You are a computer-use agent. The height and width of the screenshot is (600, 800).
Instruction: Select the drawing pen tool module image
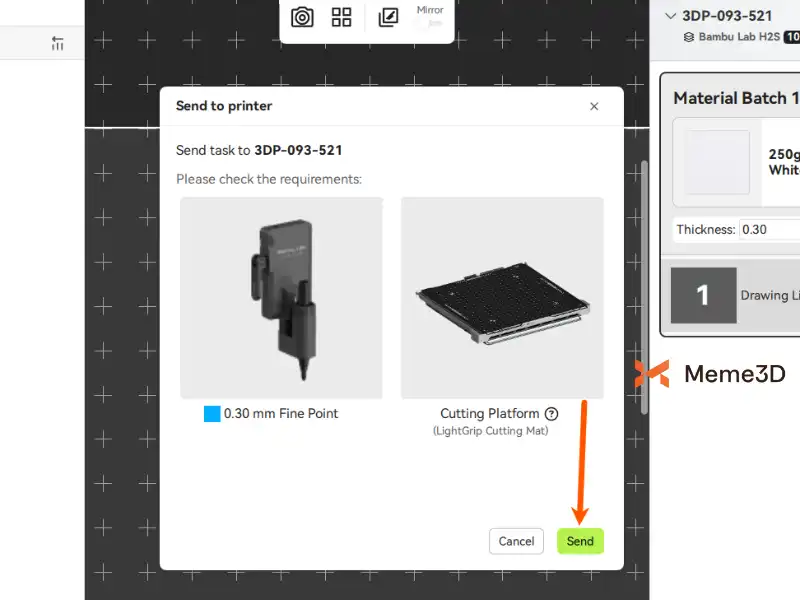(x=281, y=298)
